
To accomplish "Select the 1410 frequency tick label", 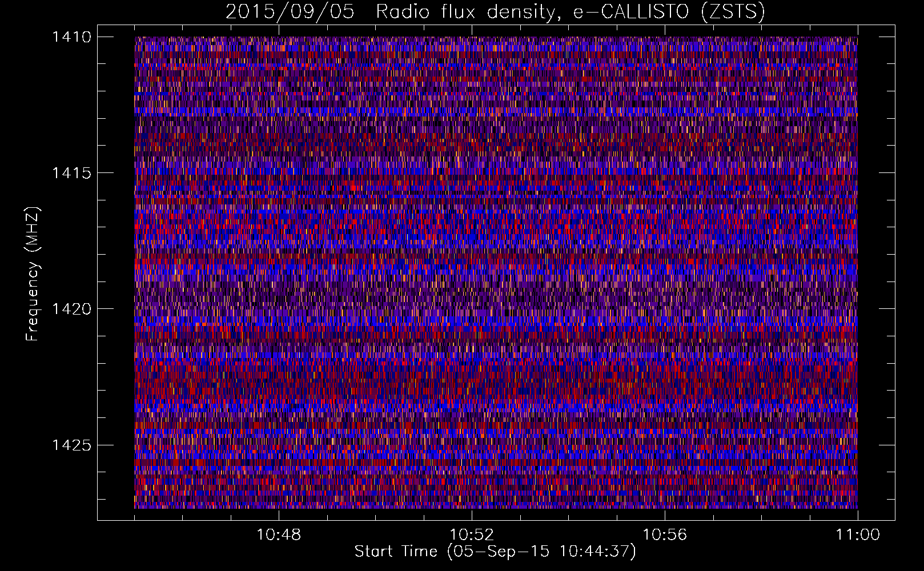I will point(71,37).
